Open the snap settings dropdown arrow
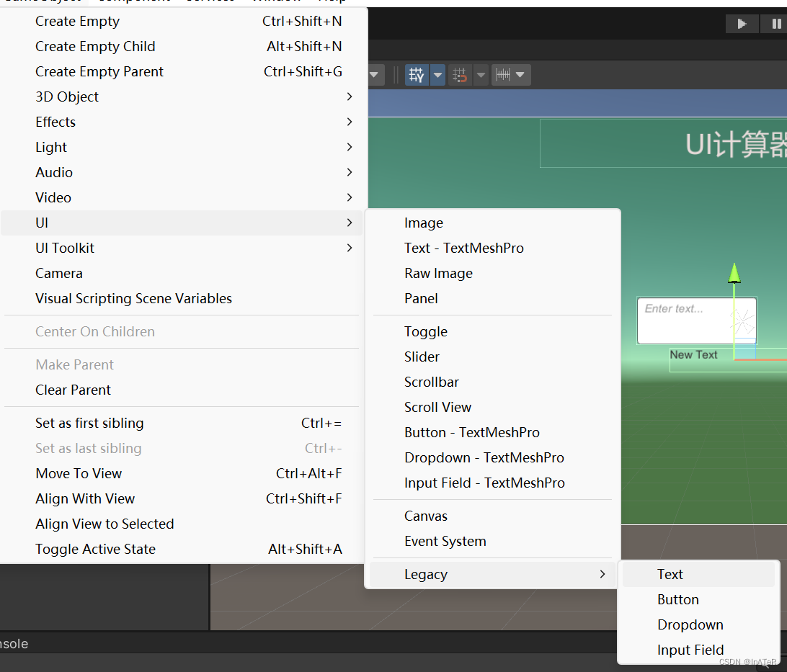 click(x=481, y=75)
